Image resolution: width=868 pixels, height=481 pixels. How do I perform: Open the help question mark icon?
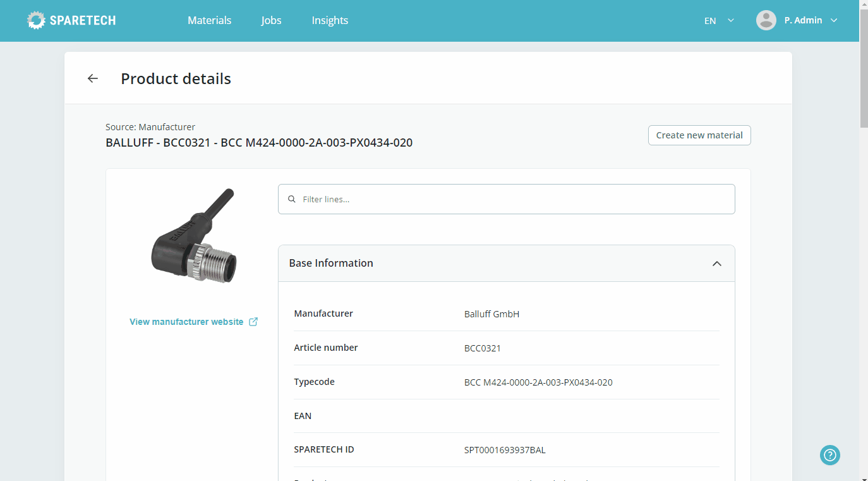[830, 454]
